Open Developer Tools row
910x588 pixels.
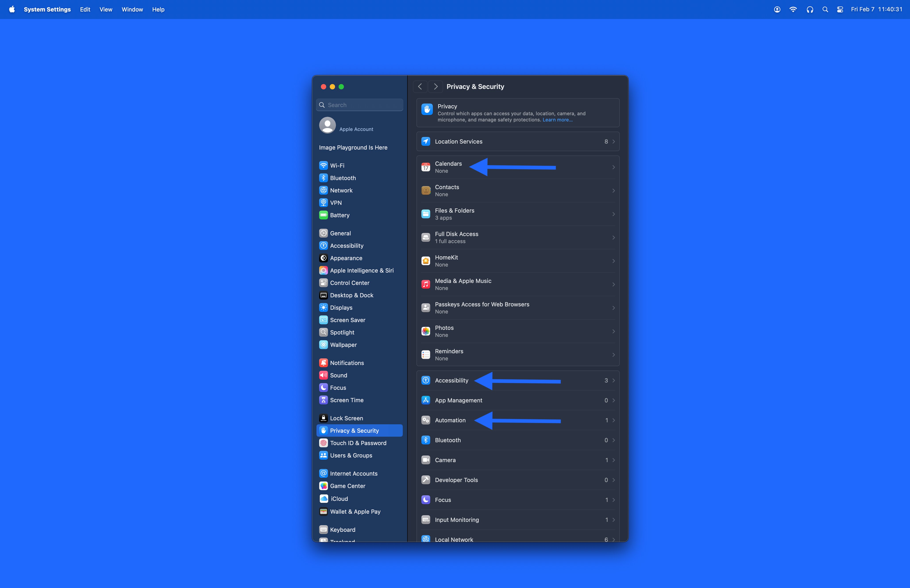click(x=518, y=480)
